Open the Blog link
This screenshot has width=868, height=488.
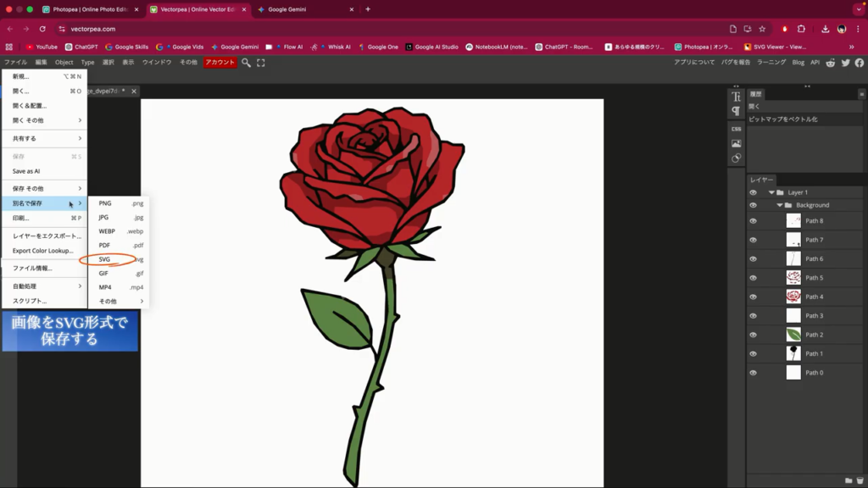(798, 63)
